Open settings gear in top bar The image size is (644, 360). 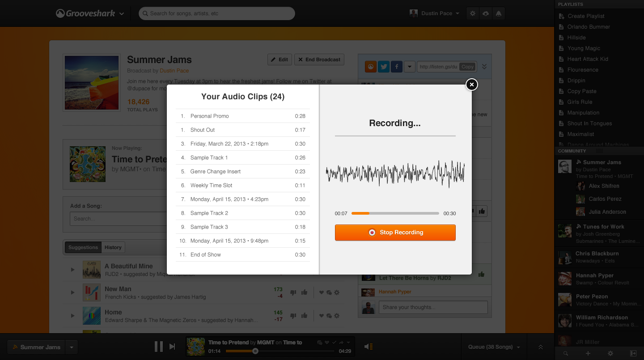[x=473, y=14]
